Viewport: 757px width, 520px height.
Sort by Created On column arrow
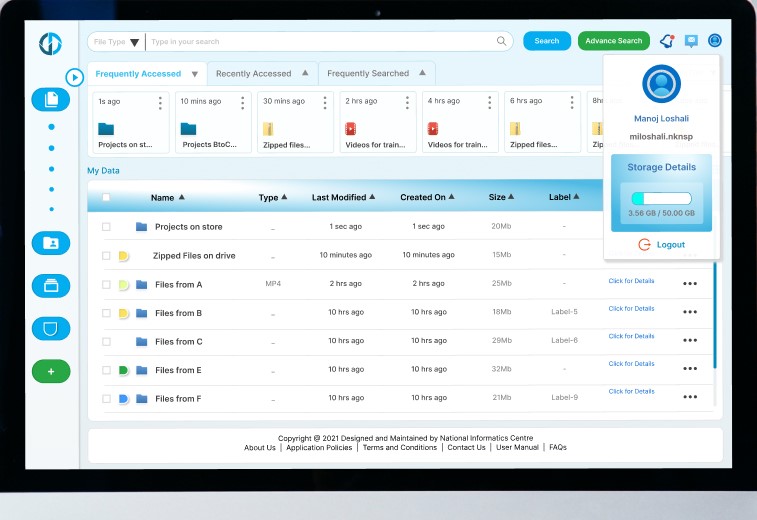451,197
